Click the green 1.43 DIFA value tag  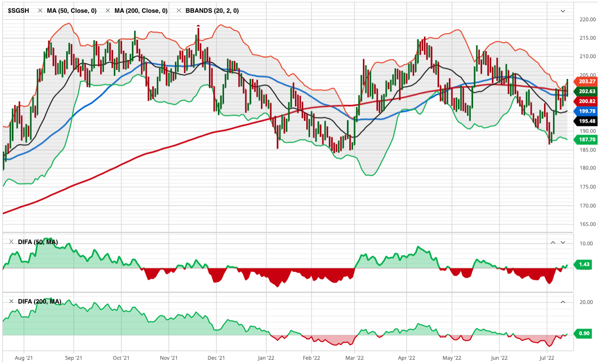[584, 265]
